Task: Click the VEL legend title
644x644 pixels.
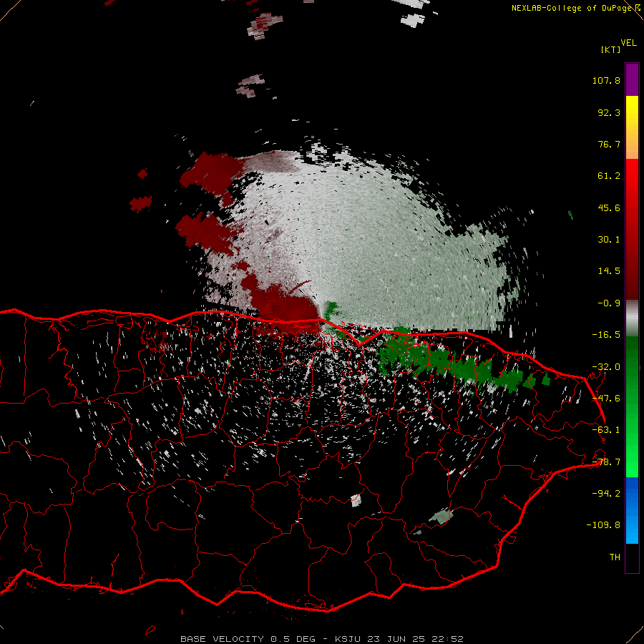Action: 628,43
